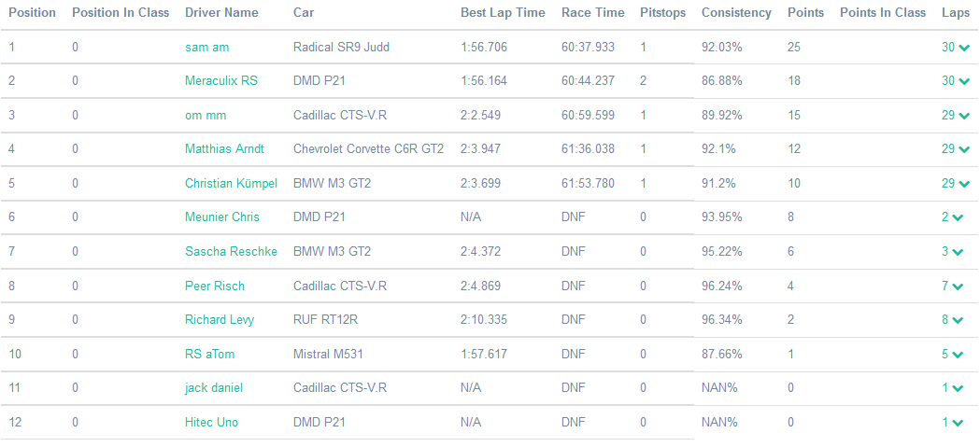Click the Best Lap Time column header
Screen dimensions: 980x447
(503, 13)
